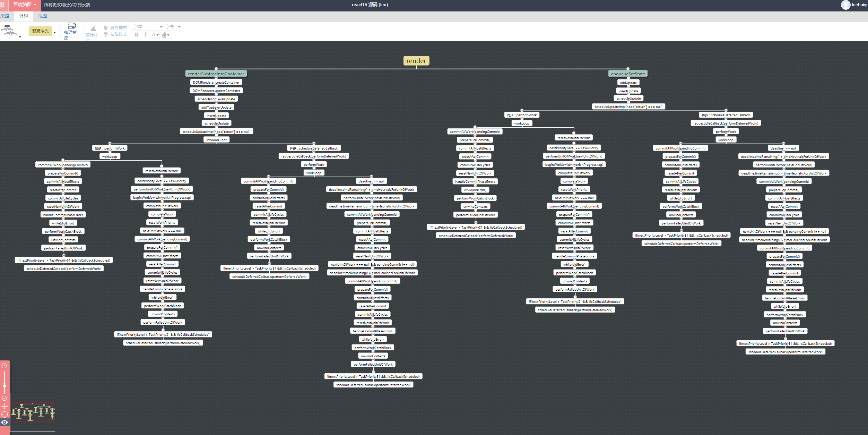
Task: Toggle bold text formatting
Action: pyautogui.click(x=136, y=35)
